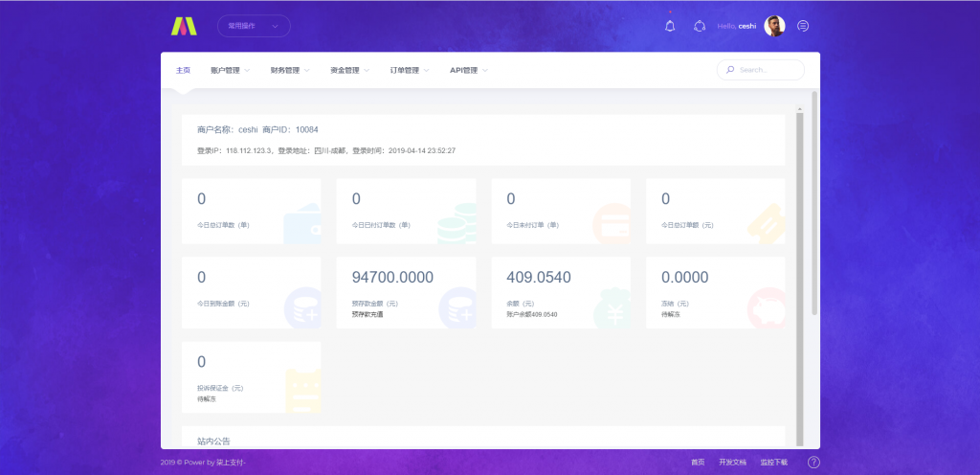Open the hamburger menu icon in header
The height and width of the screenshot is (475, 980).
pos(803,26)
